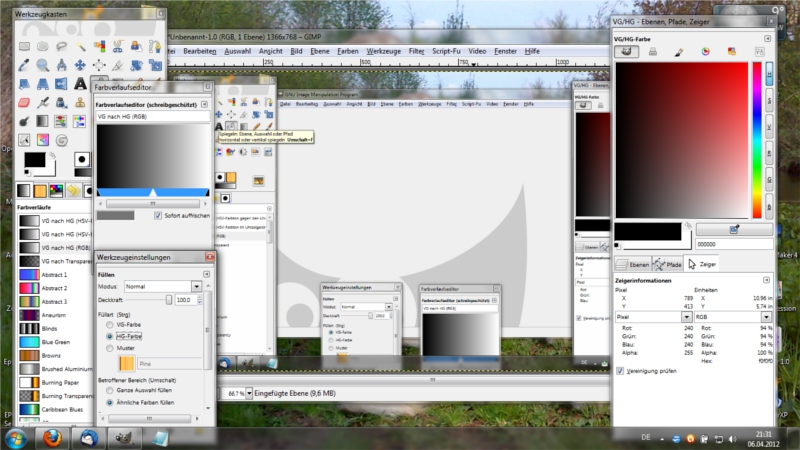Image resolution: width=800 pixels, height=450 pixels.
Task: Select the Ellipse Select tool
Action: (x=43, y=46)
